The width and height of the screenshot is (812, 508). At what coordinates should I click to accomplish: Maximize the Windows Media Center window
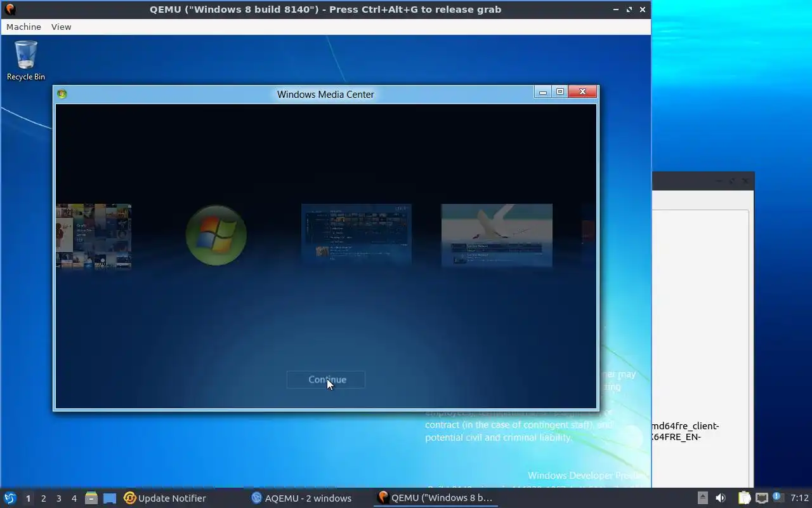pos(560,92)
